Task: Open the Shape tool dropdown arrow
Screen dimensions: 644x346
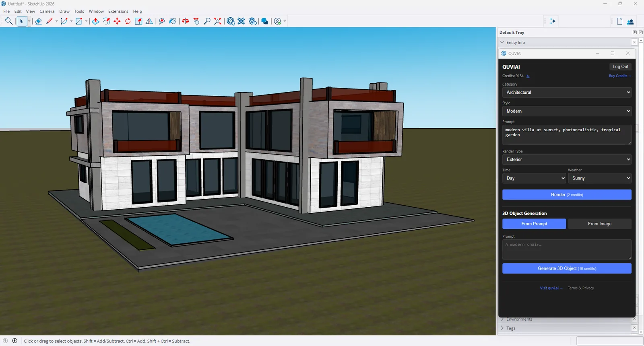Action: pyautogui.click(x=86, y=21)
